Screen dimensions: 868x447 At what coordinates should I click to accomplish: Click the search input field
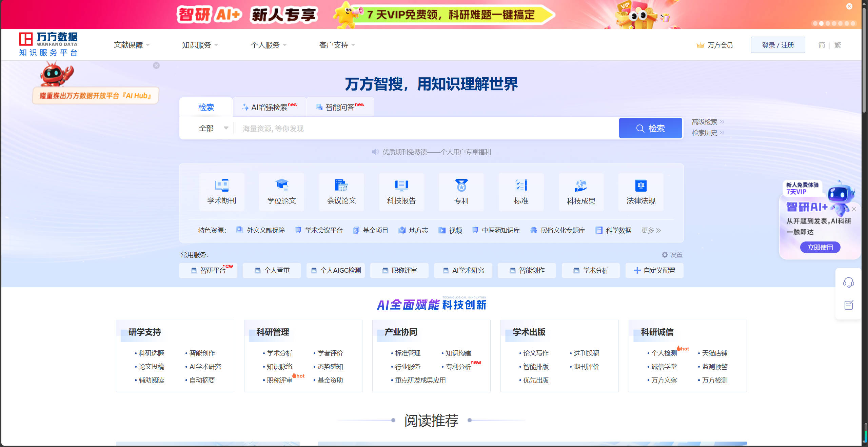[426, 128]
